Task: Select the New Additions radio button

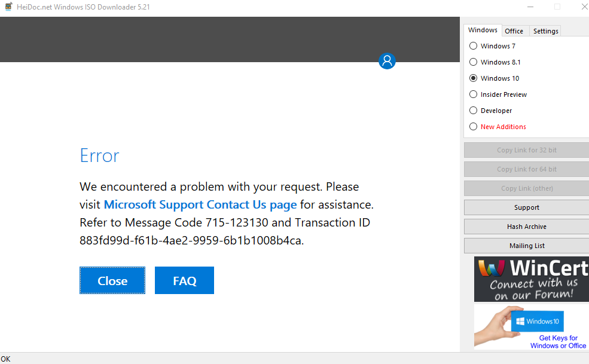Action: click(x=474, y=127)
